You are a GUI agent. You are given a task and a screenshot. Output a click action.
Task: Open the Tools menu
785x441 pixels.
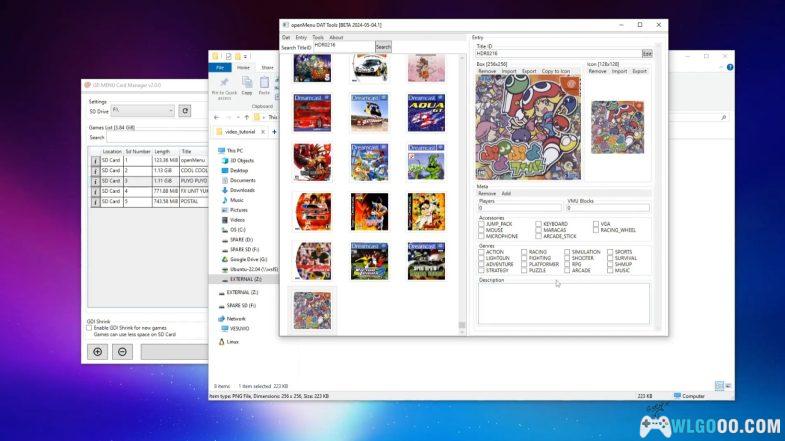318,38
